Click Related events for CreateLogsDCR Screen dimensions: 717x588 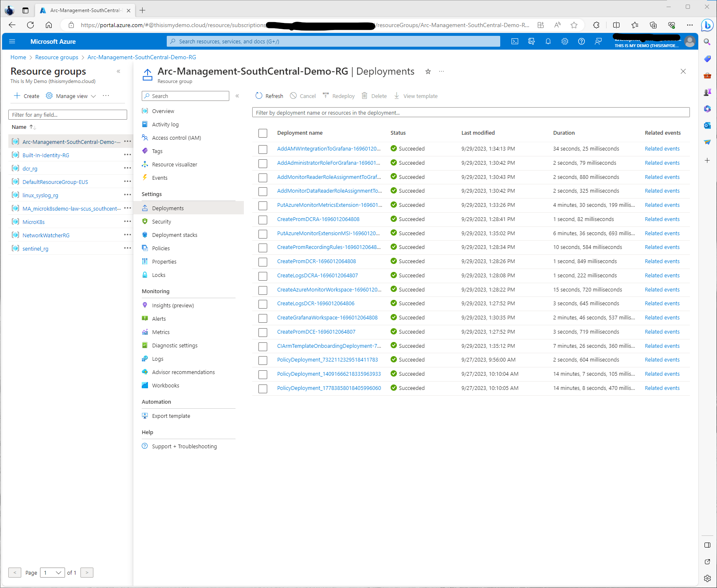coord(662,304)
